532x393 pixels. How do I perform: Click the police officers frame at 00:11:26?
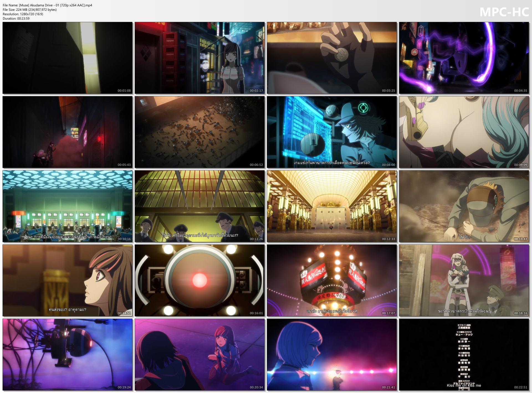click(200, 206)
